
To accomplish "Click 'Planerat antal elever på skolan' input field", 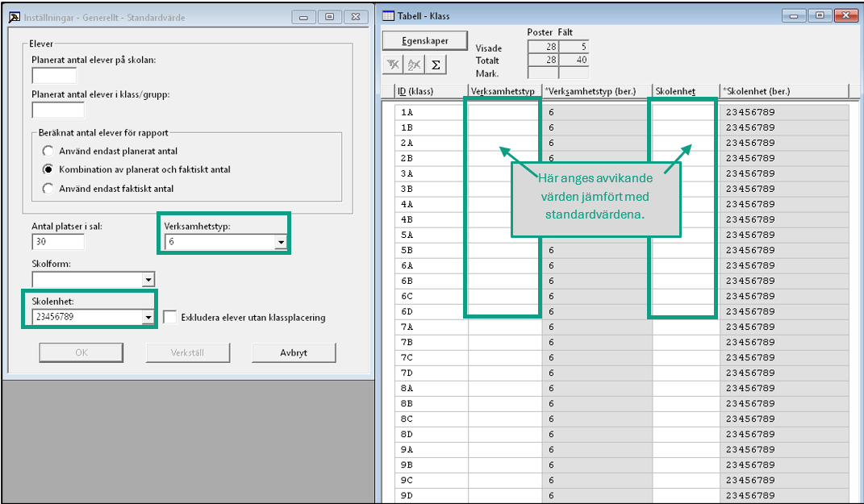I will (54, 76).
